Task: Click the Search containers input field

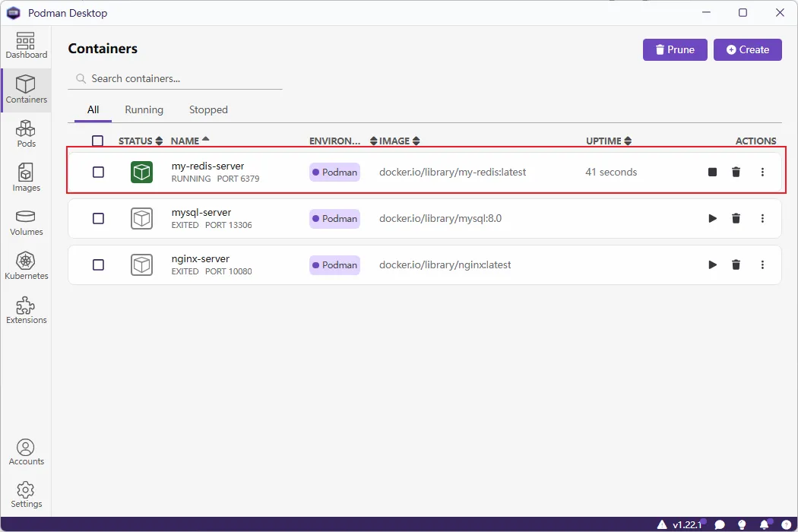Action: pyautogui.click(x=182, y=79)
